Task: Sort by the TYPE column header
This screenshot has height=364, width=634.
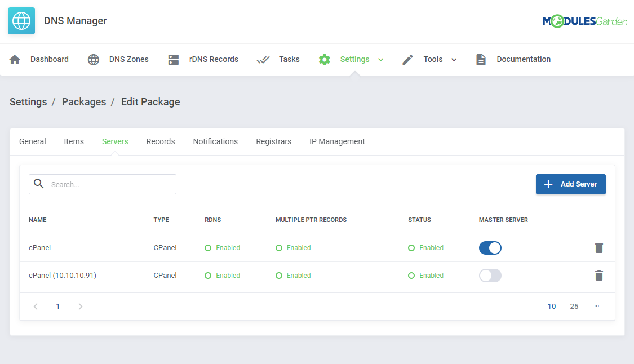Action: pyautogui.click(x=161, y=220)
